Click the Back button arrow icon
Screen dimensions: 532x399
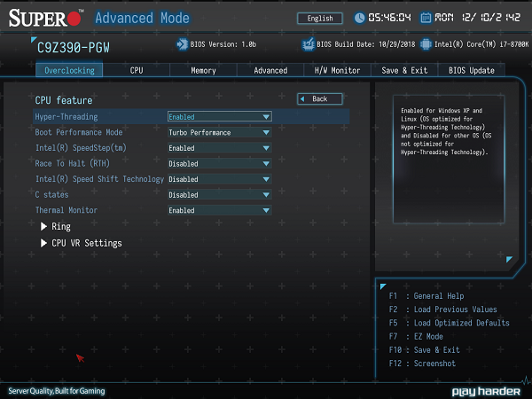coord(302,99)
